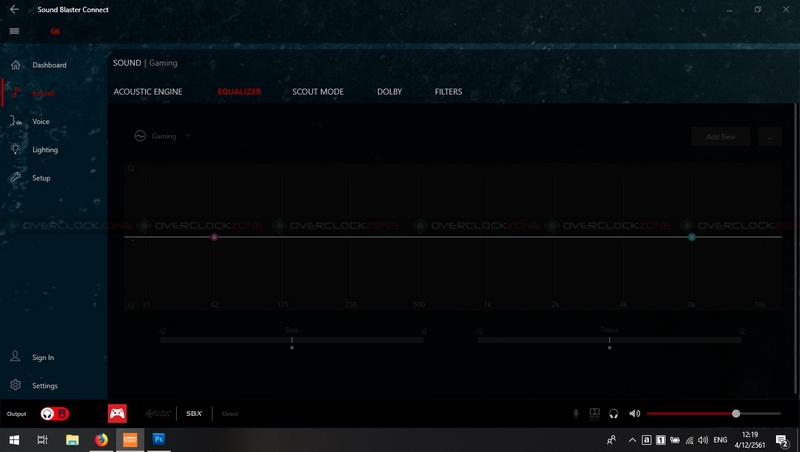Go back with the arrow icon

[14, 9]
